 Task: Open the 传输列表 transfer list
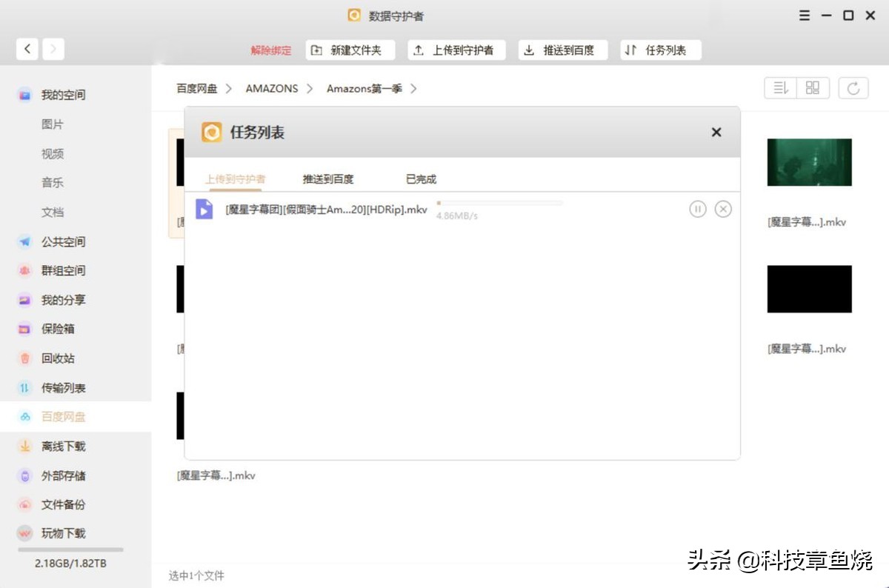pyautogui.click(x=62, y=387)
